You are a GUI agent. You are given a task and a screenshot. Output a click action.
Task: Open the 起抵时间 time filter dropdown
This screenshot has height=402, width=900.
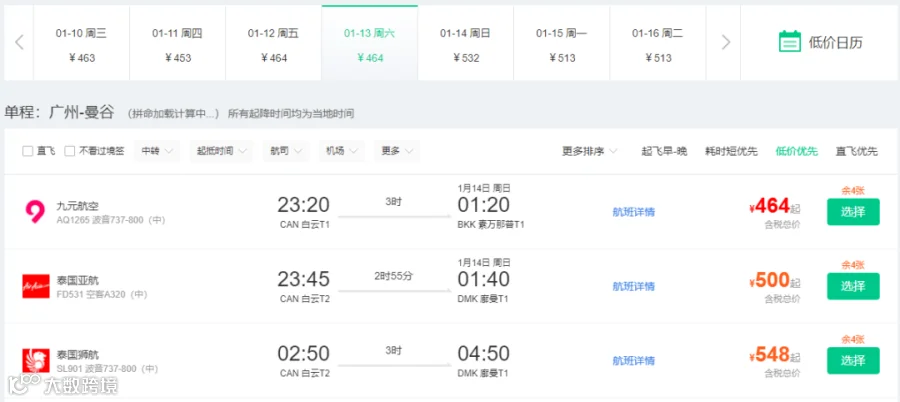pos(221,151)
